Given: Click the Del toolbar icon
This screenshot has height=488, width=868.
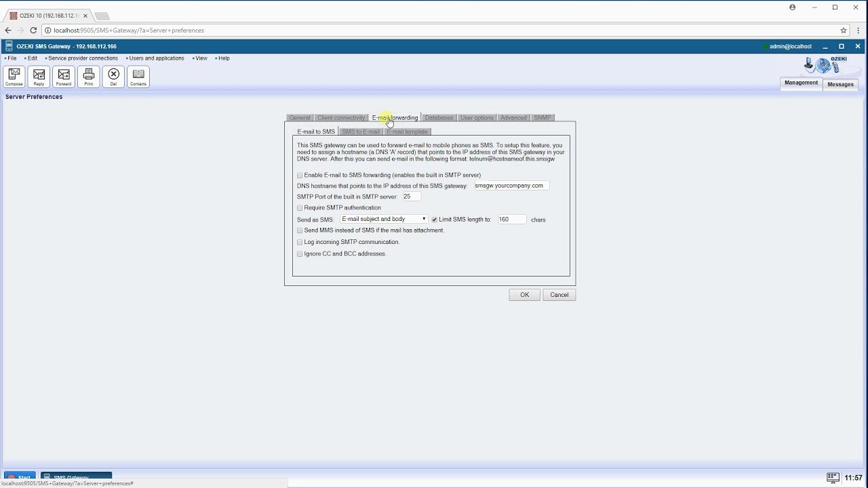Looking at the screenshot, I should [113, 77].
